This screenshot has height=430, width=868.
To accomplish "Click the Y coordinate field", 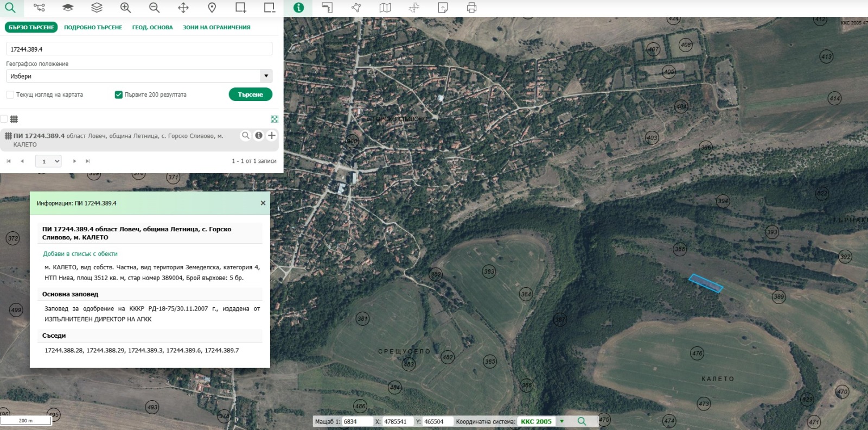I will tap(437, 421).
